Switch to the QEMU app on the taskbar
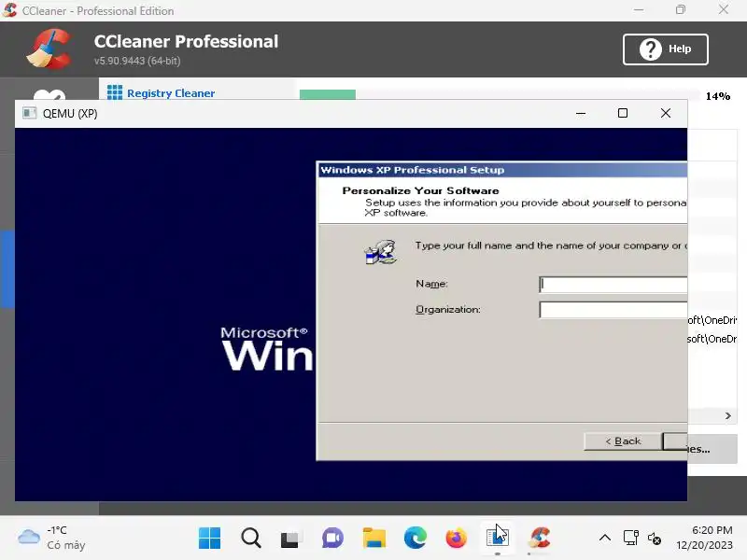Viewport: 747px width, 560px height. click(x=498, y=539)
